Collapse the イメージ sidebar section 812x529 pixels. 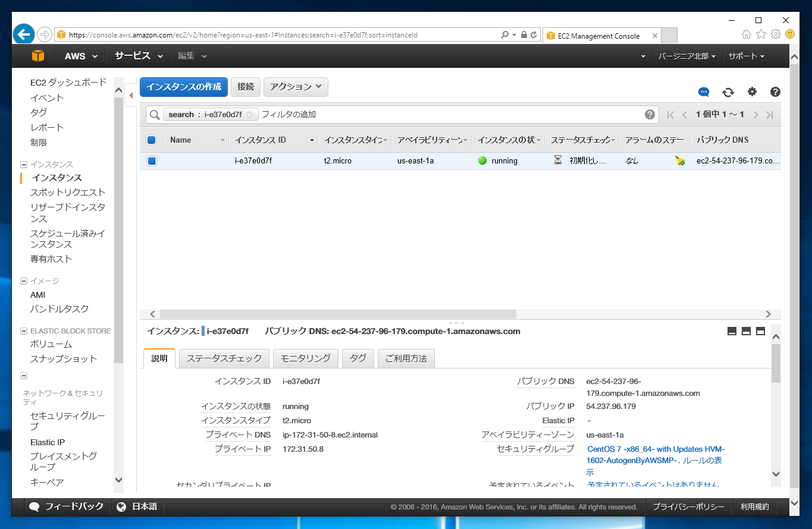(x=24, y=281)
